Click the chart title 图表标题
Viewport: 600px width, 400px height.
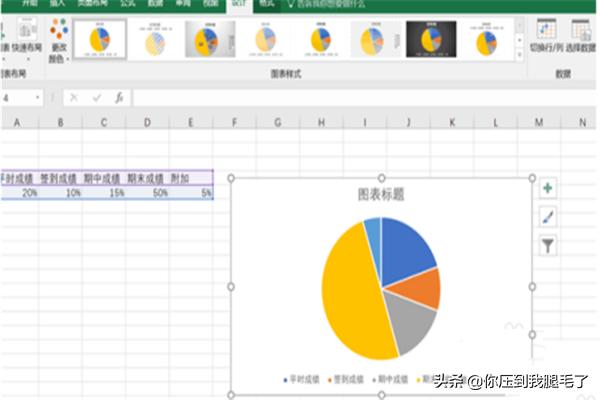tap(381, 194)
